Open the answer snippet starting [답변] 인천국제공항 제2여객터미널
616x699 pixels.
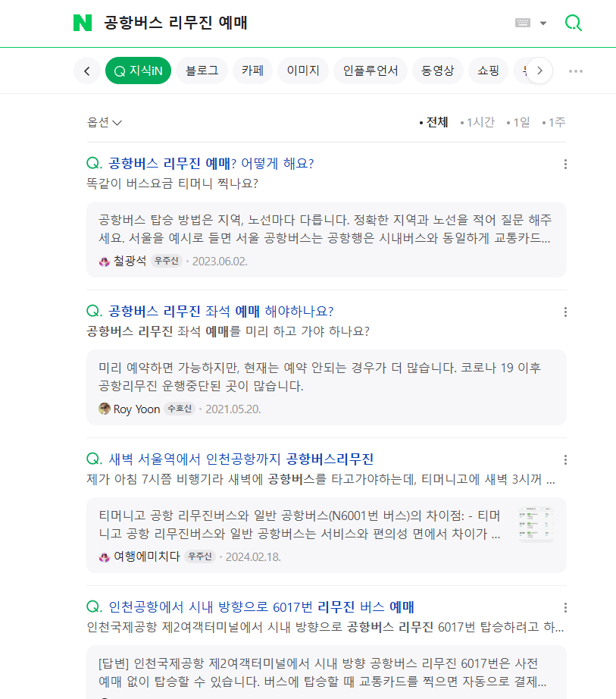(x=323, y=672)
